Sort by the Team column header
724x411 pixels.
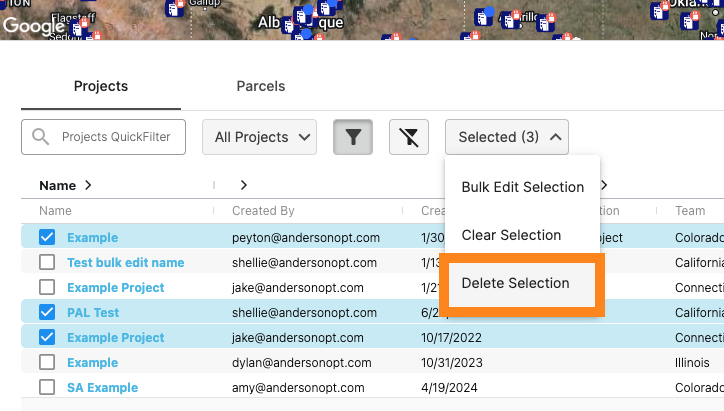tap(690, 211)
